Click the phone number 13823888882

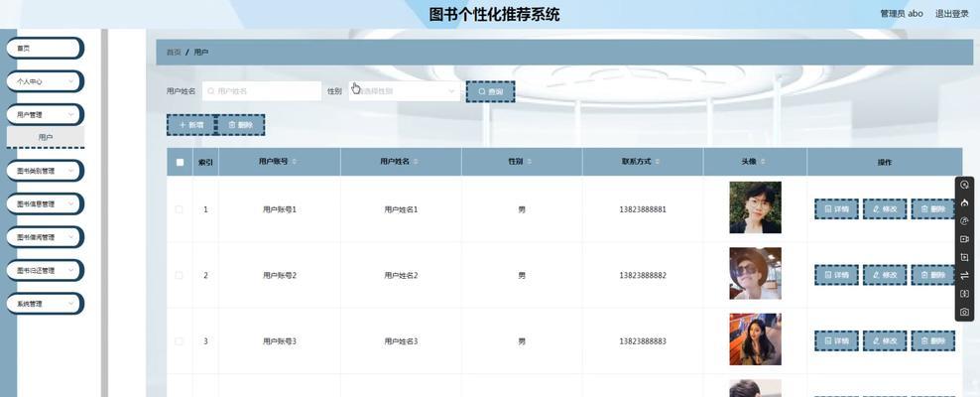[x=643, y=275]
